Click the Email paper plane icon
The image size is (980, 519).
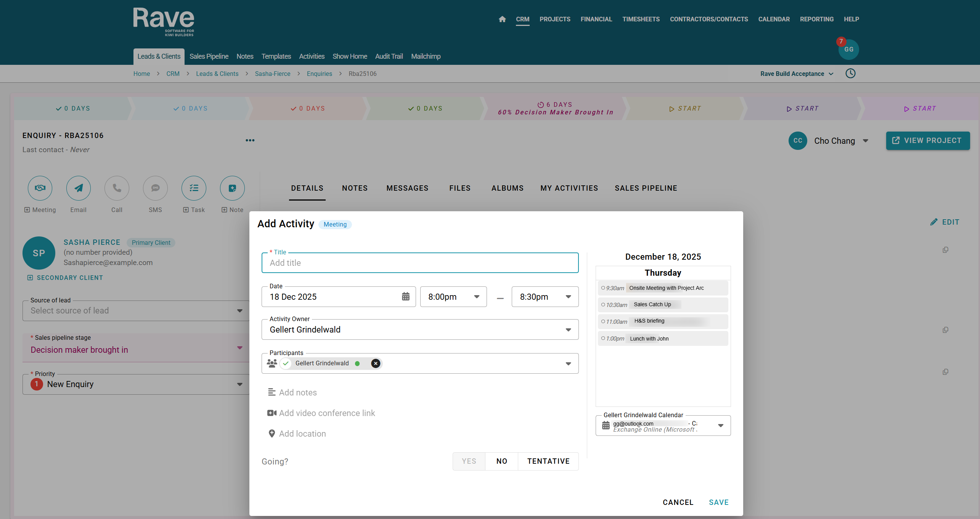[79, 188]
